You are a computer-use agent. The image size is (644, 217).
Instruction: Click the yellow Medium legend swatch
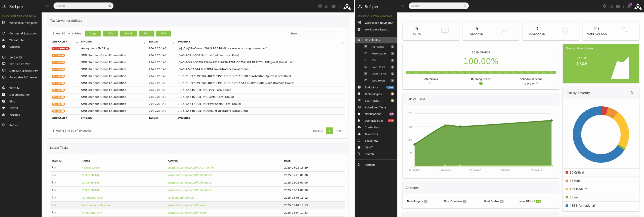(x=567, y=189)
